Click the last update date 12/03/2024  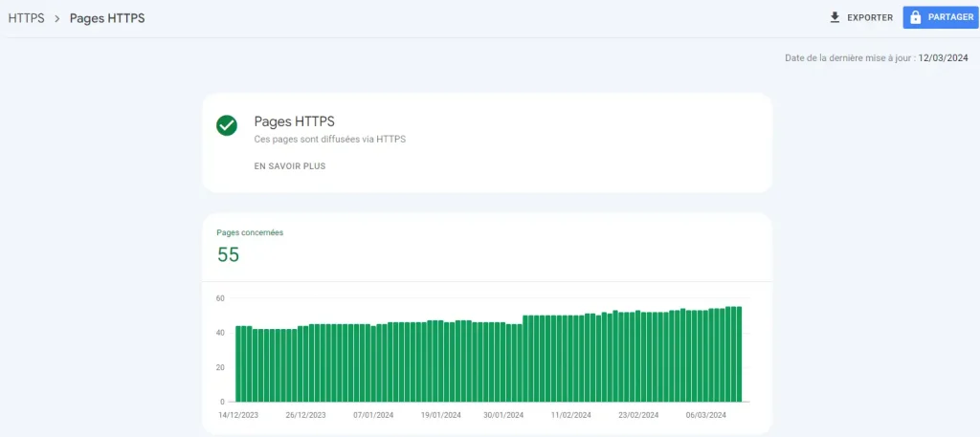coord(943,58)
